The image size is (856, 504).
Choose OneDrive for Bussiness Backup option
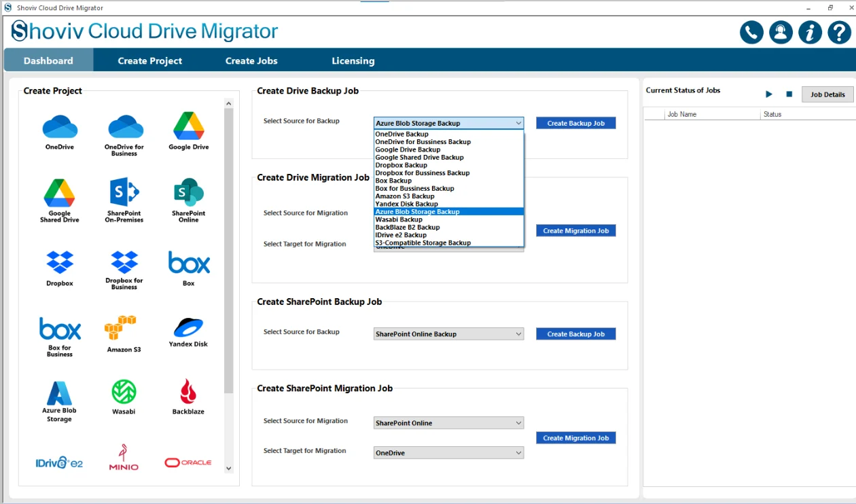(x=449, y=142)
